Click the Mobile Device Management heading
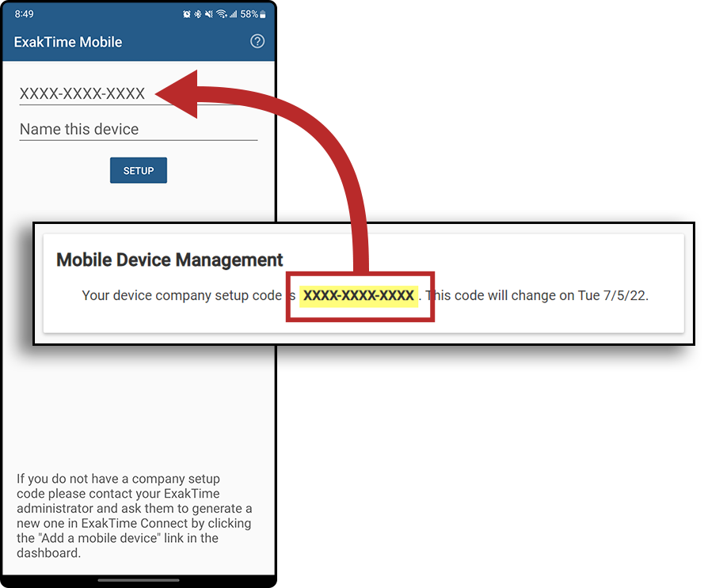The width and height of the screenshot is (727, 588). click(169, 260)
